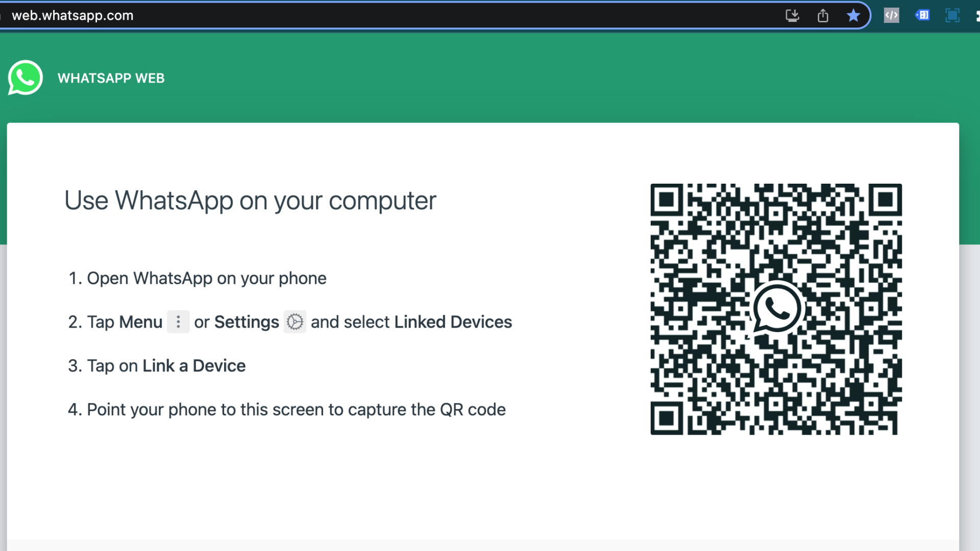Click the install app icon in address bar
980x551 pixels.
coord(792,16)
